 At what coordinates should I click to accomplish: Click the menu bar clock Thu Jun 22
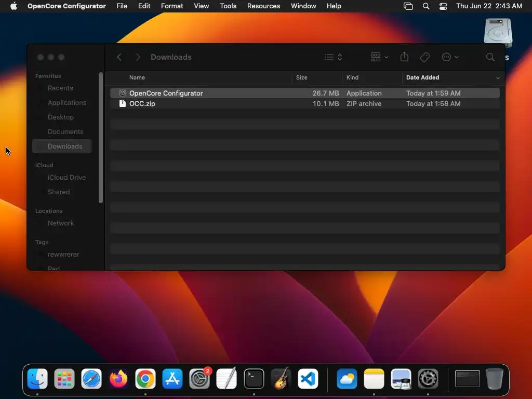pos(488,6)
